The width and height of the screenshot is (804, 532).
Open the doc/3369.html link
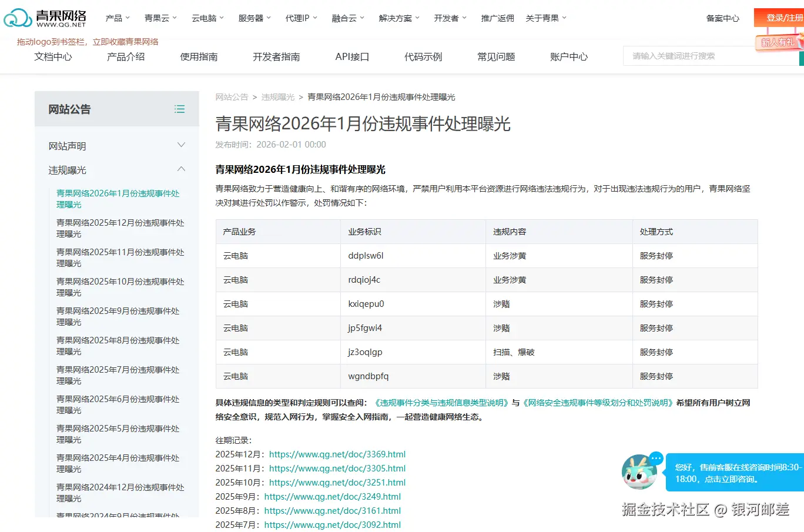point(337,454)
